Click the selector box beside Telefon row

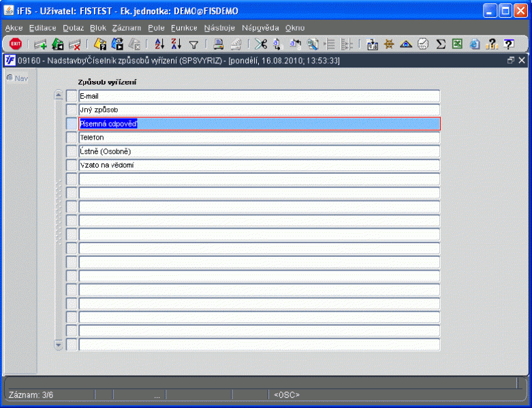pyautogui.click(x=72, y=138)
